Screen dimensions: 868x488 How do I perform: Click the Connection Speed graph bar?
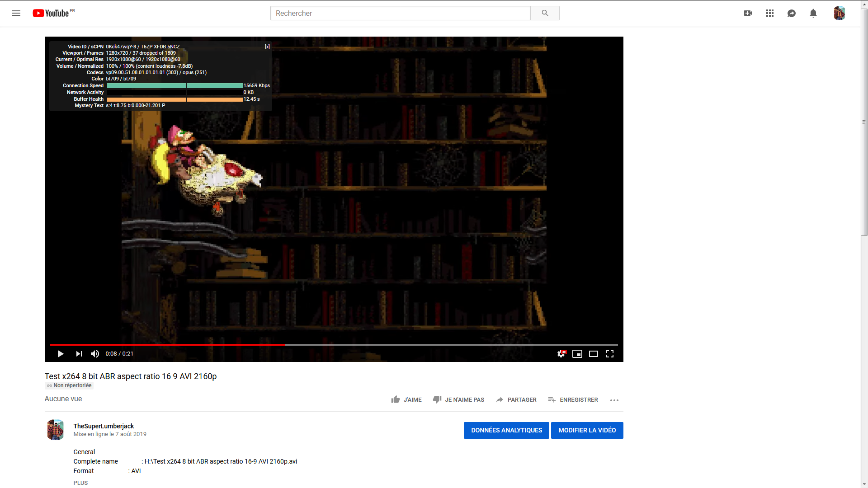pyautogui.click(x=175, y=85)
